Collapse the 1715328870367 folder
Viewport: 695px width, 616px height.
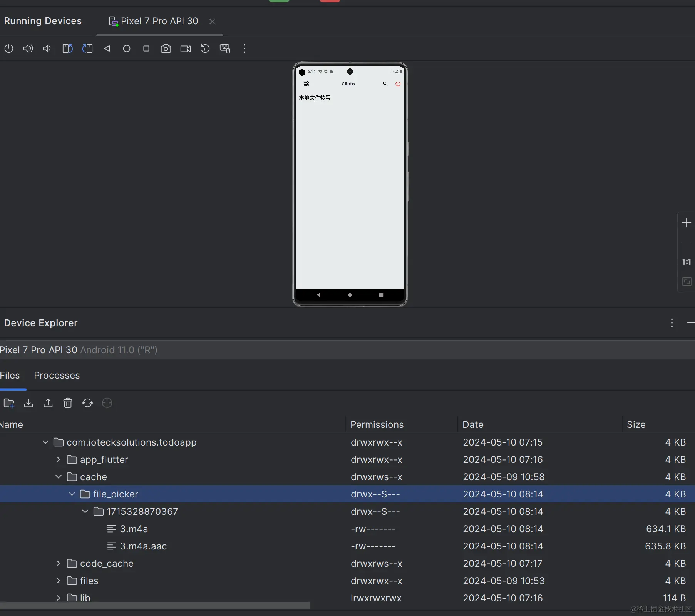coord(85,511)
